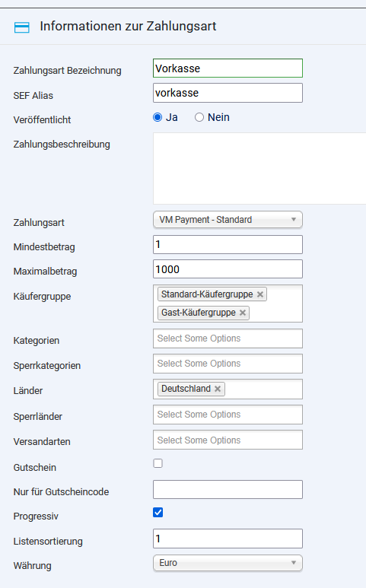Image resolution: width=366 pixels, height=588 pixels.
Task: Enable the Gutschein checkbox
Action: click(x=158, y=463)
